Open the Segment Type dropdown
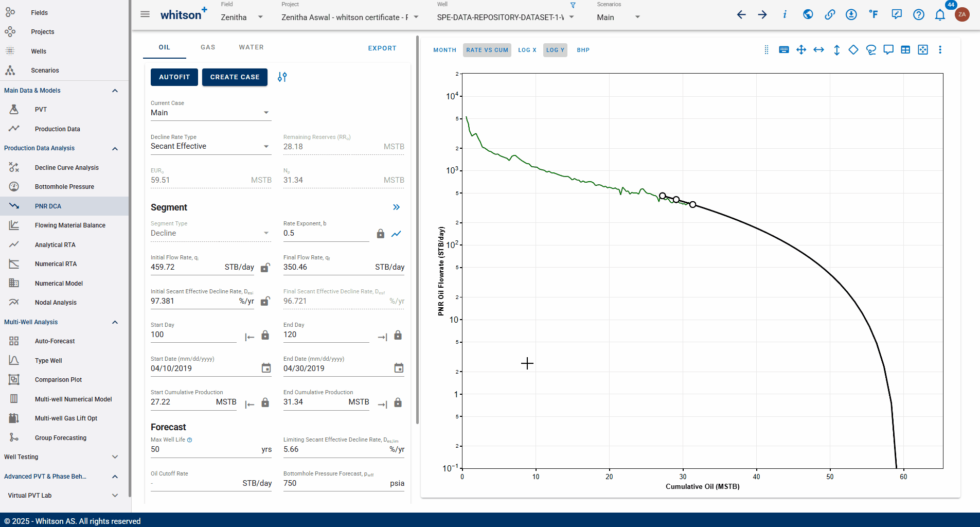 (210, 233)
